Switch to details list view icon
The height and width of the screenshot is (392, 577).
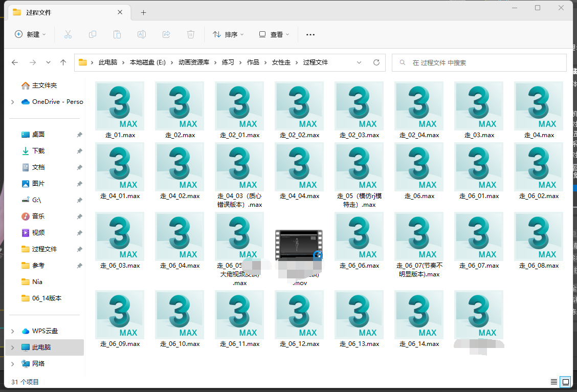click(554, 382)
